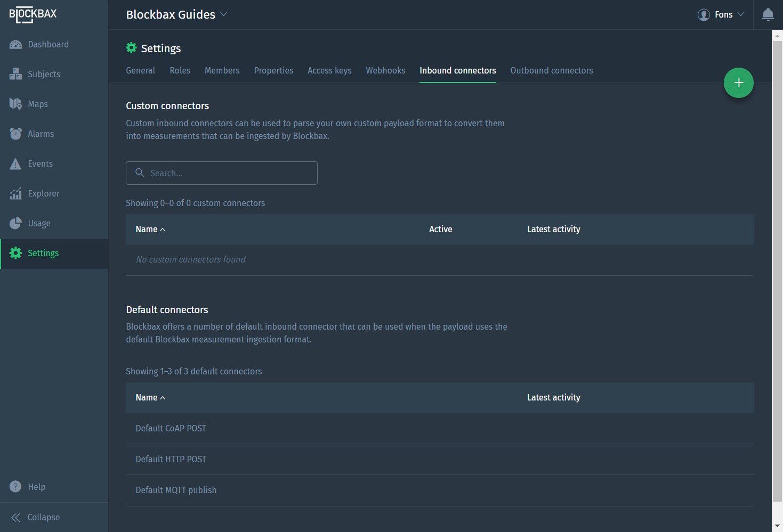Open notifications bell
The image size is (783, 532).
768,14
